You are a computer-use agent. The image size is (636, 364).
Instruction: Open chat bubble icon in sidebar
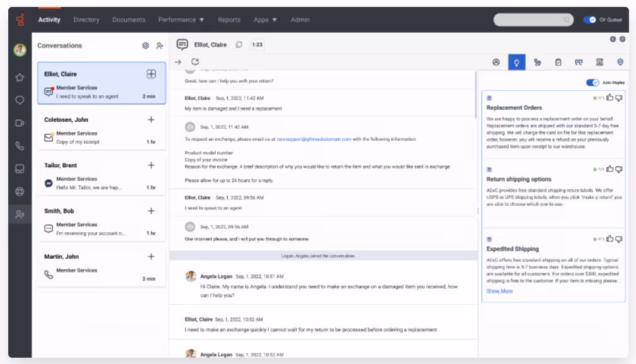pyautogui.click(x=20, y=100)
